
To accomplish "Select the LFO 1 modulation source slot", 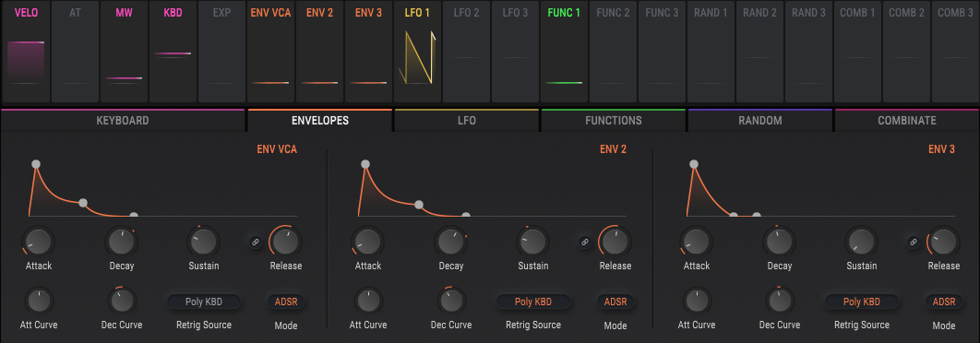I will (417, 52).
